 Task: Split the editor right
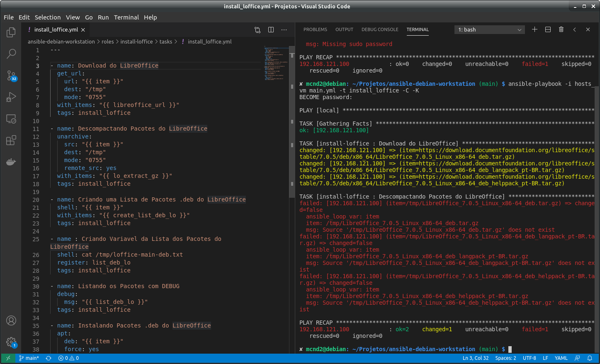point(271,30)
